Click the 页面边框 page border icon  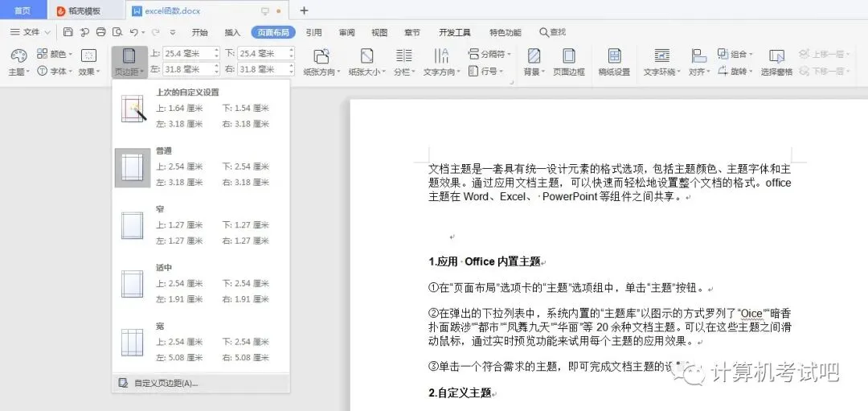pyautogui.click(x=569, y=61)
